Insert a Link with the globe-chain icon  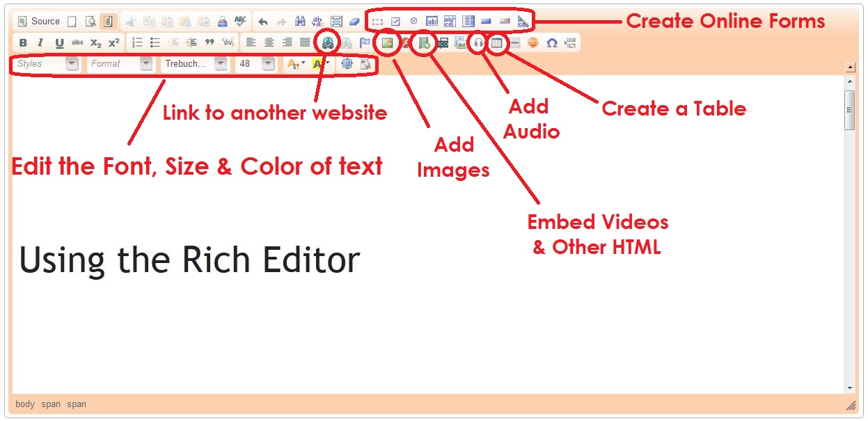tap(328, 42)
